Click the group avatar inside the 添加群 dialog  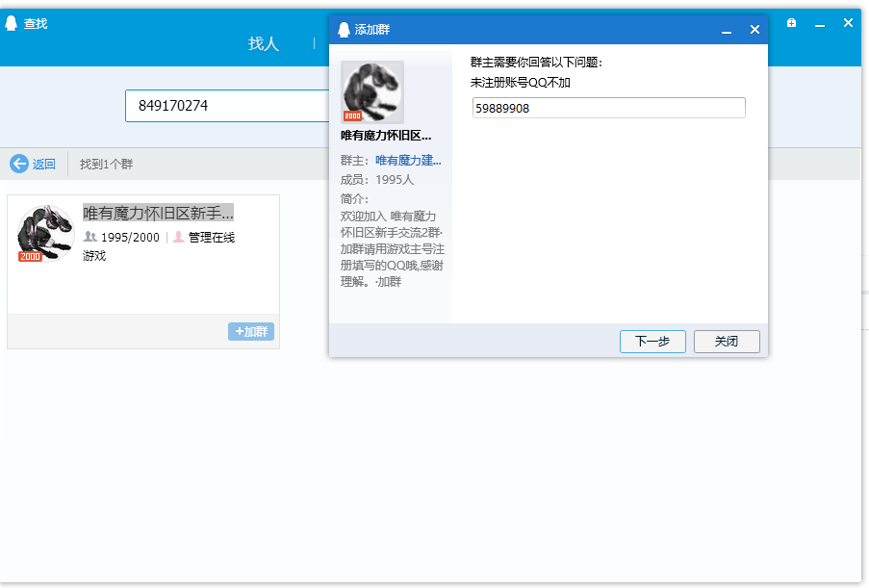coord(372,91)
